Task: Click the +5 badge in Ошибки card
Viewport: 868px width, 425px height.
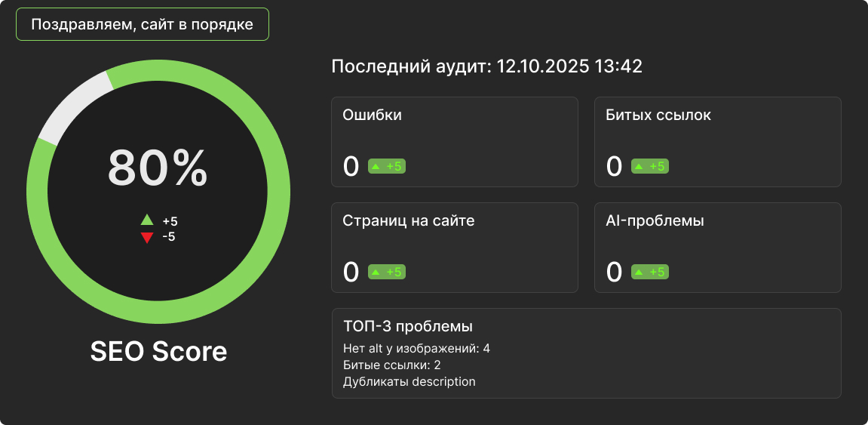Action: pos(387,166)
